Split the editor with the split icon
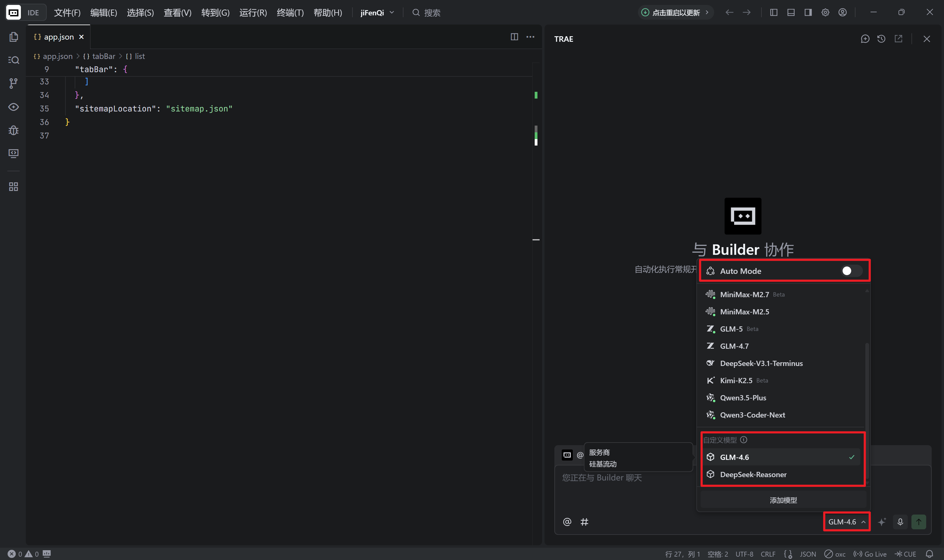This screenshot has width=944, height=560. (x=514, y=37)
